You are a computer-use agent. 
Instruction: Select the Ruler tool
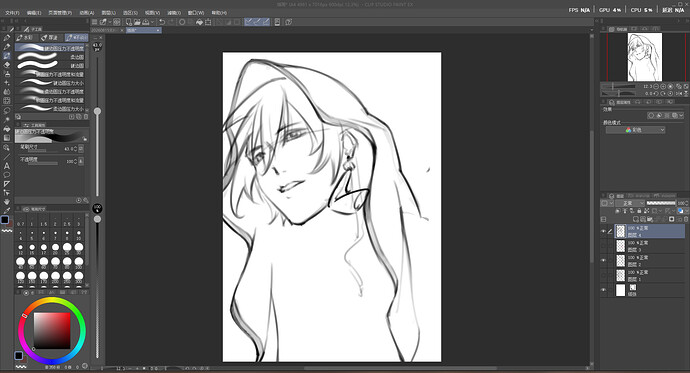tap(7, 184)
